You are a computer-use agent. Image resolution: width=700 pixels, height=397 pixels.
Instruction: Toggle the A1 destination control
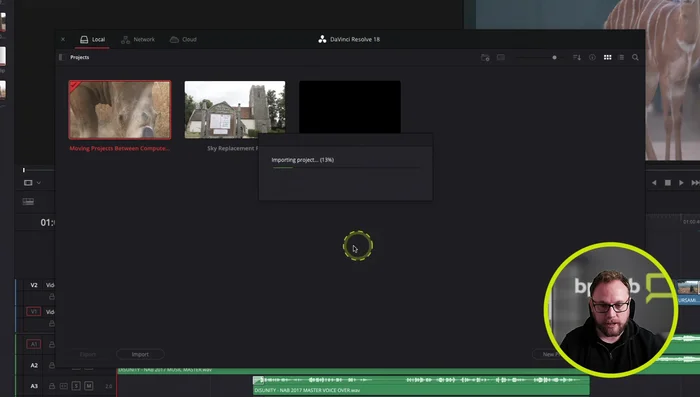pyautogui.click(x=33, y=344)
